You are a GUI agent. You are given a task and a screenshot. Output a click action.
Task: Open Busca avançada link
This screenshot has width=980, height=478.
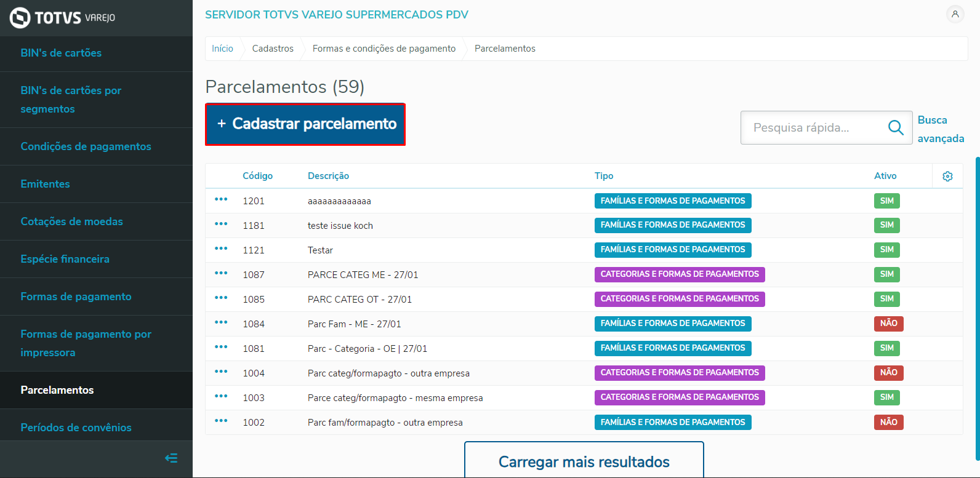pos(941,129)
